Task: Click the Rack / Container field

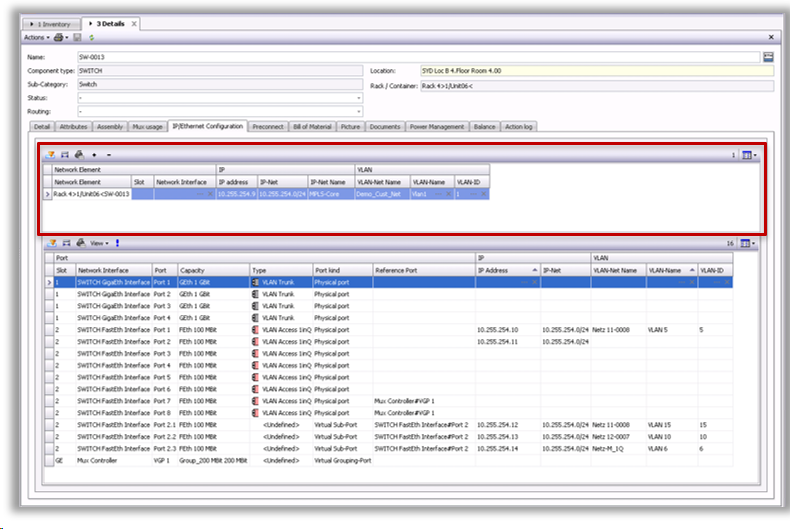Action: point(597,86)
